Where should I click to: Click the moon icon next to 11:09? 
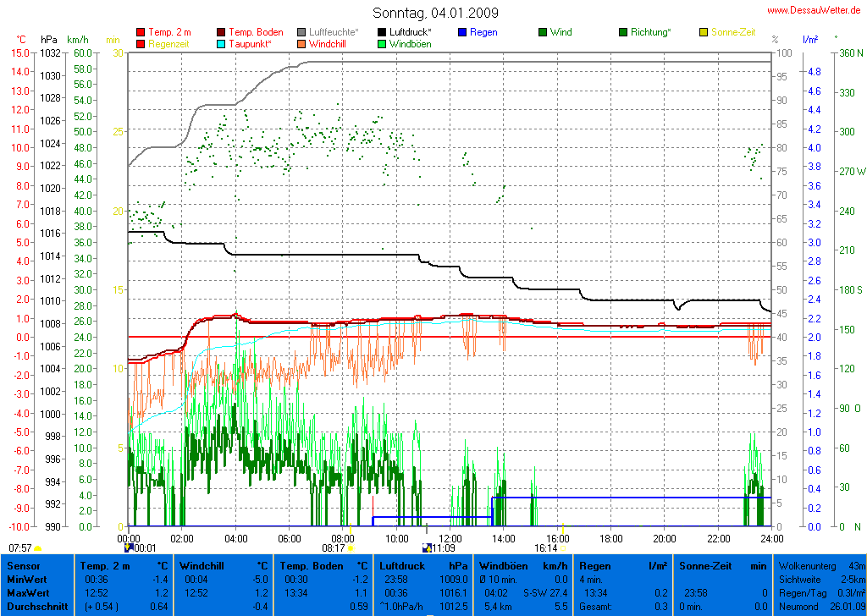(427, 548)
